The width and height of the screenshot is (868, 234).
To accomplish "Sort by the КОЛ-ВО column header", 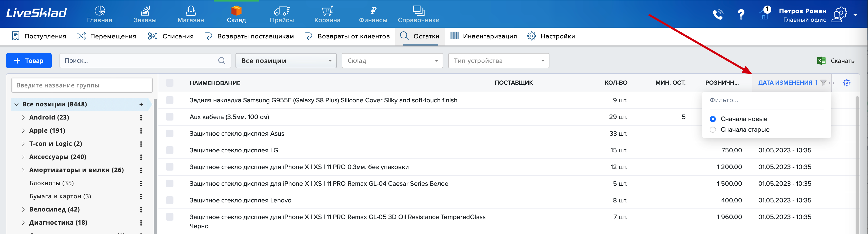I will 616,83.
